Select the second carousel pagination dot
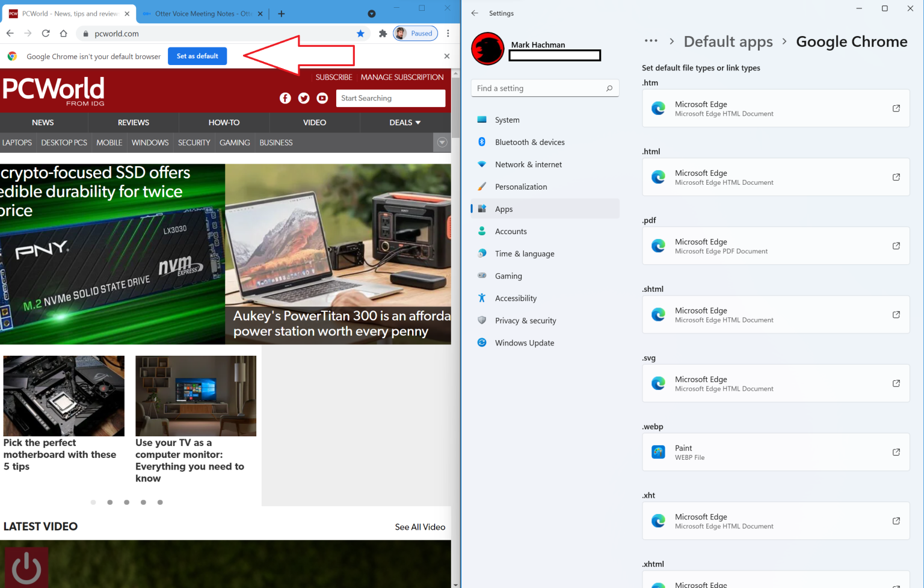 [x=109, y=502]
